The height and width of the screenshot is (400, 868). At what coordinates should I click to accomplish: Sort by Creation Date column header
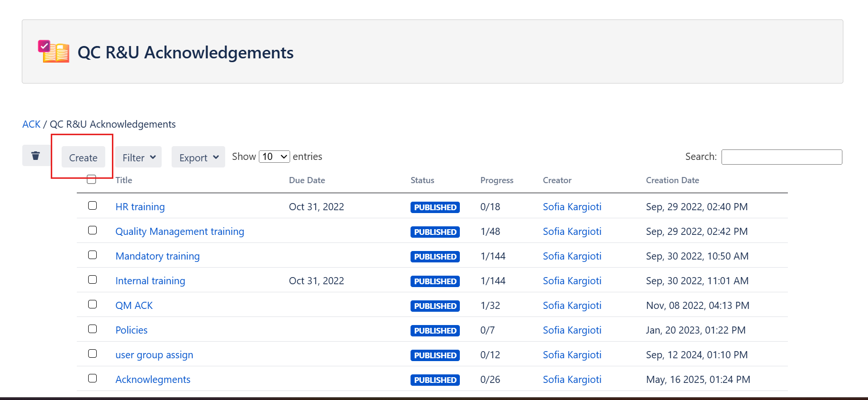[672, 180]
